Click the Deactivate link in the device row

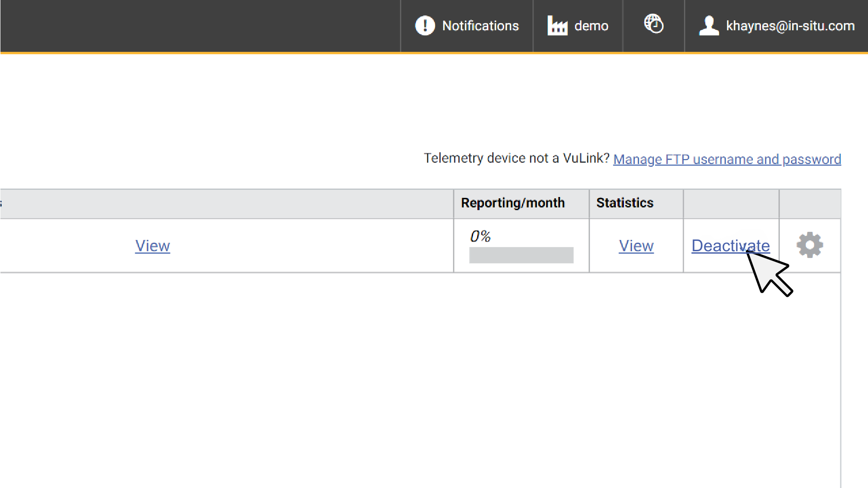coord(719,246)
